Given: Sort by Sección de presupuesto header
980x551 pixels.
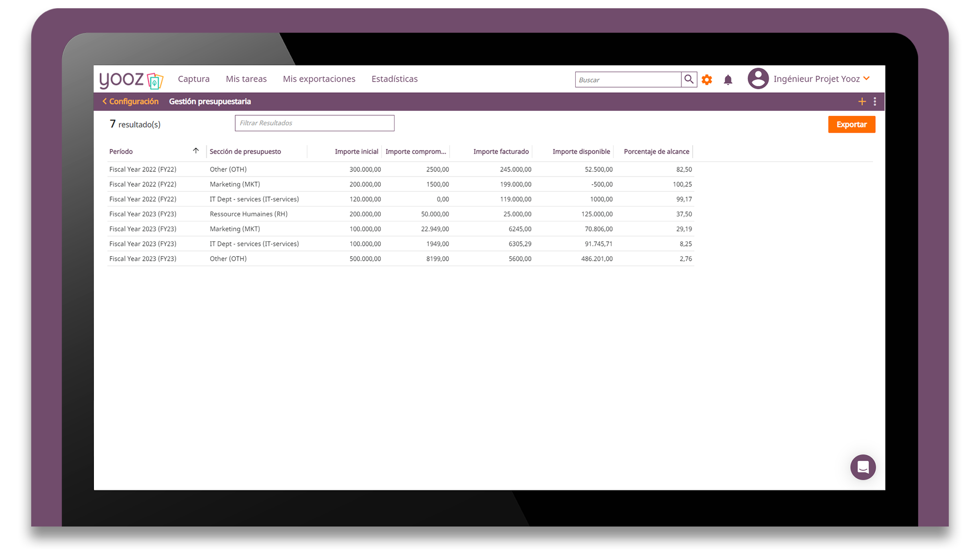Looking at the screenshot, I should coord(246,152).
